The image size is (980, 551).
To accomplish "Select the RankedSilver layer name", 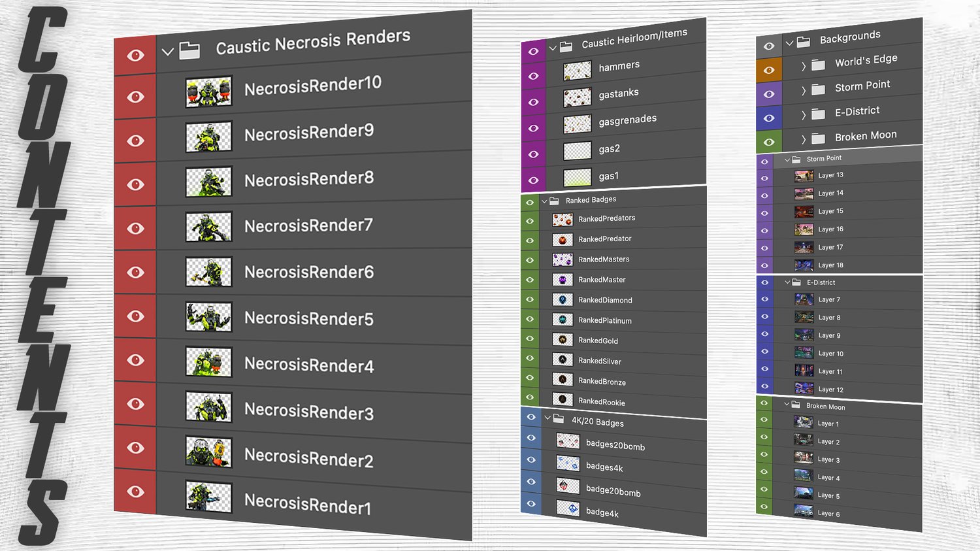I will click(600, 361).
